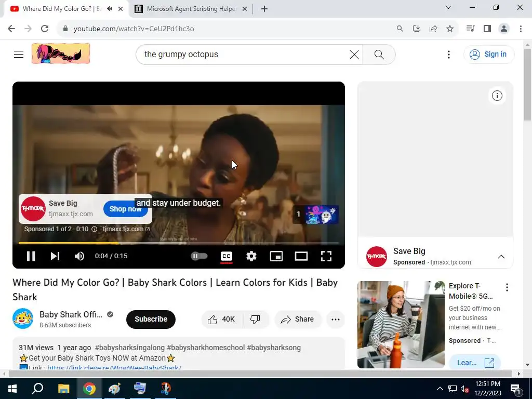Image resolution: width=532 pixels, height=399 pixels.
Task: Click the Sign in button
Action: [488, 54]
